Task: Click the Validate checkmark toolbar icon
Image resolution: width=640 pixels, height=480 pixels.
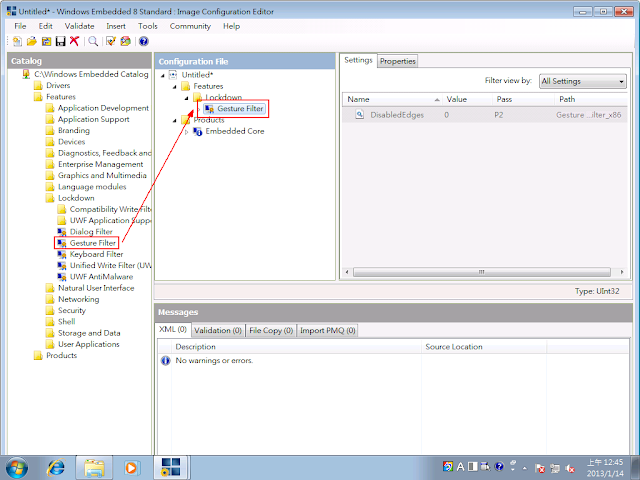Action: click(111, 41)
